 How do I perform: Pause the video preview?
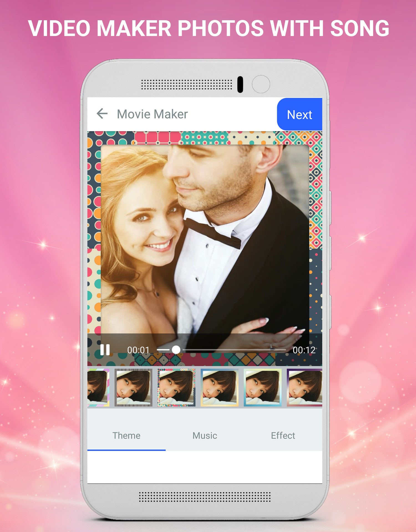pos(105,350)
